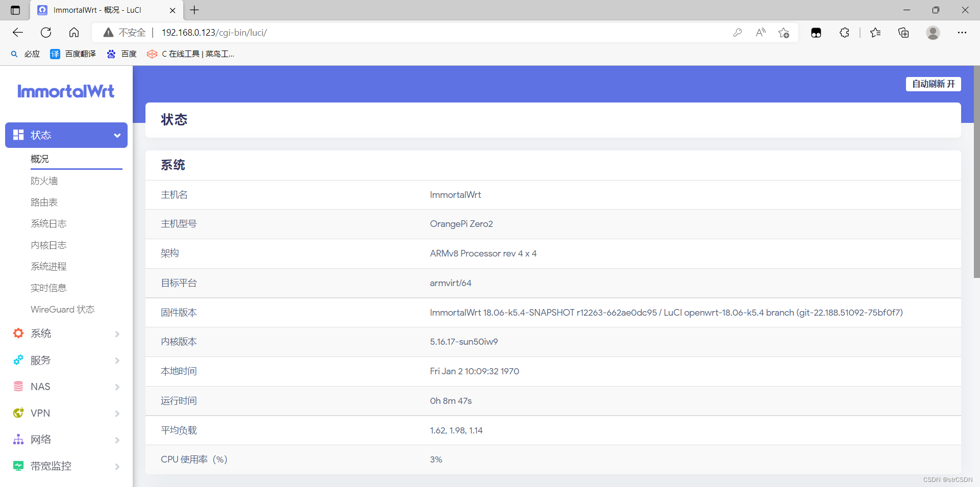Click the CPU usage 3% value
Image resolution: width=980 pixels, height=487 pixels.
click(436, 459)
